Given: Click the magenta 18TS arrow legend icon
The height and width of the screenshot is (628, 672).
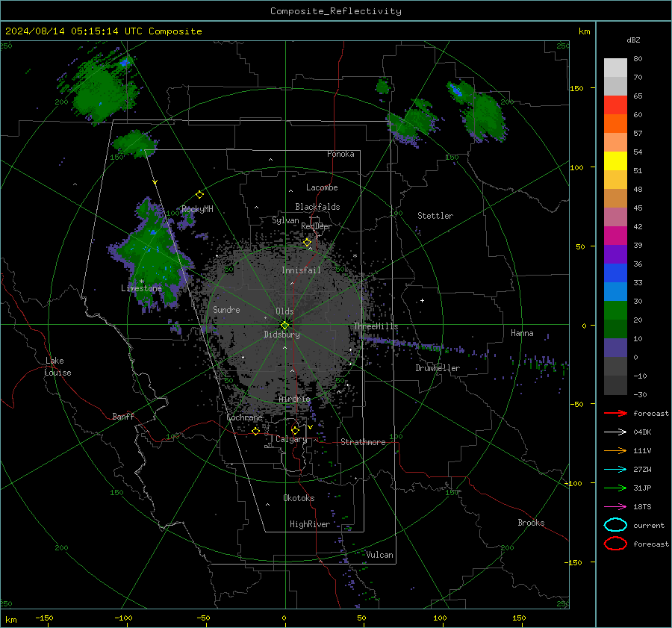Looking at the screenshot, I should click(615, 507).
